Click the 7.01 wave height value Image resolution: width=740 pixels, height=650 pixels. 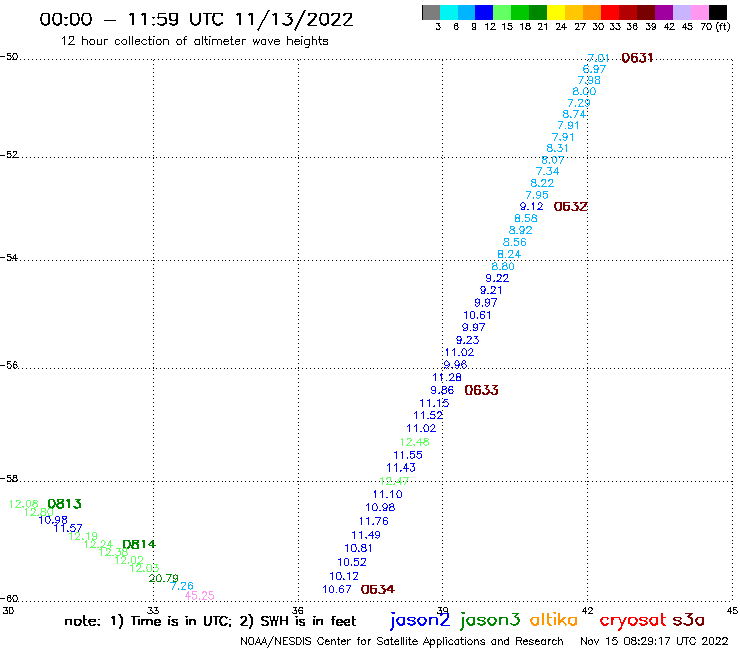tap(598, 58)
